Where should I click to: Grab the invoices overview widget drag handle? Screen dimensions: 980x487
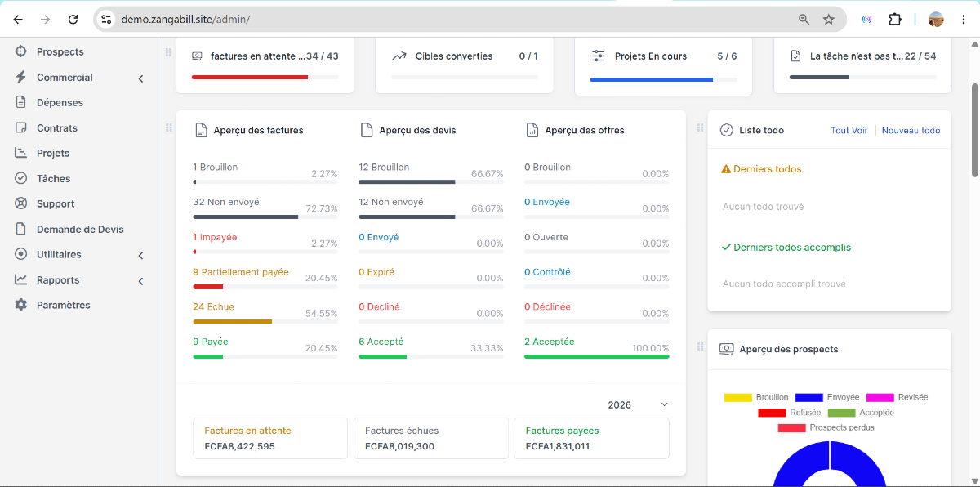click(169, 127)
